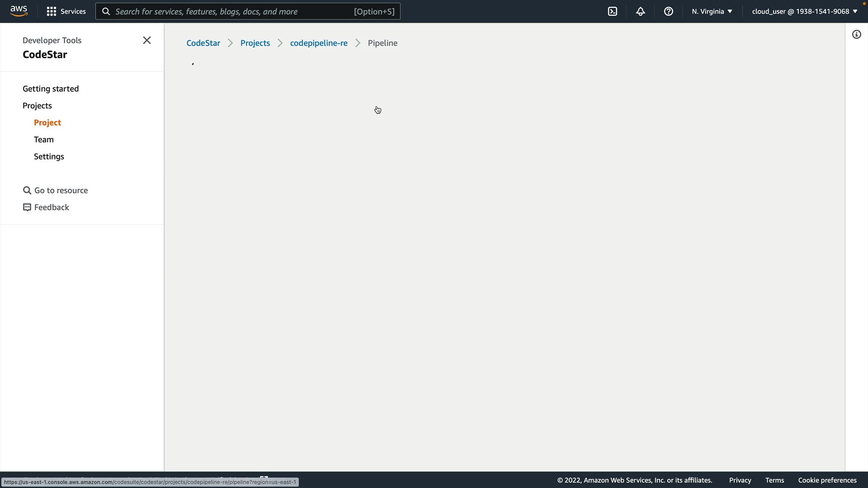
Task: Select Team in the sidebar
Action: click(44, 140)
